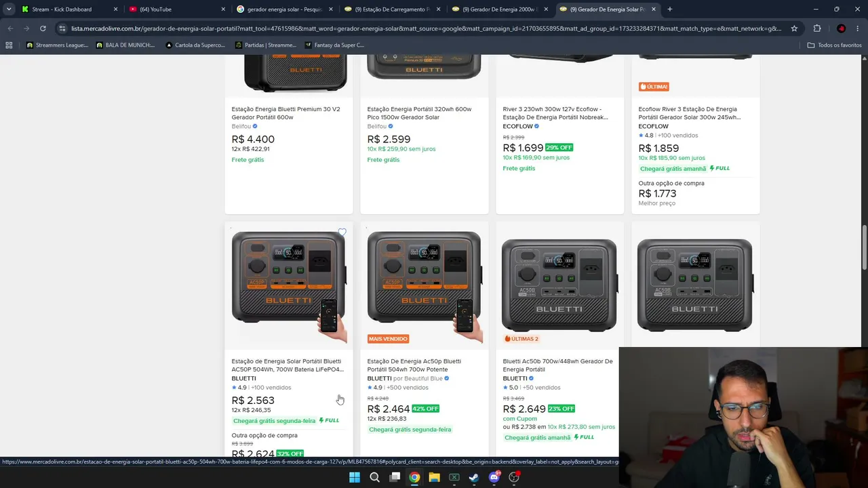
Task: Close the Stream - Kick Dashboard tab
Action: coord(115,9)
